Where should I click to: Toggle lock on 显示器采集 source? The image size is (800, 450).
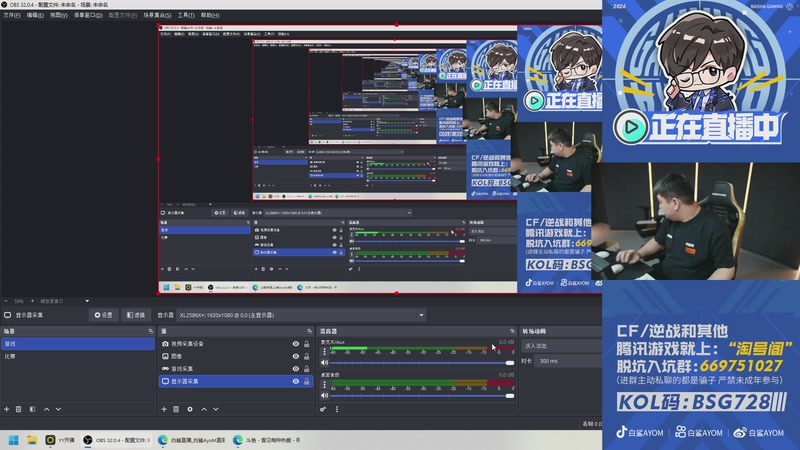[x=307, y=381]
